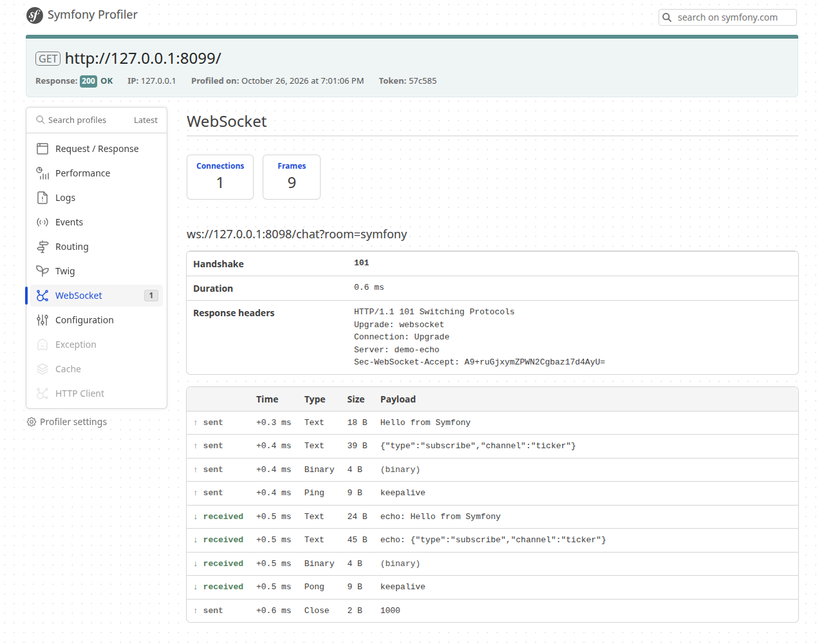Open the Performance panel
The height and width of the screenshot is (644, 824).
[x=96, y=173]
